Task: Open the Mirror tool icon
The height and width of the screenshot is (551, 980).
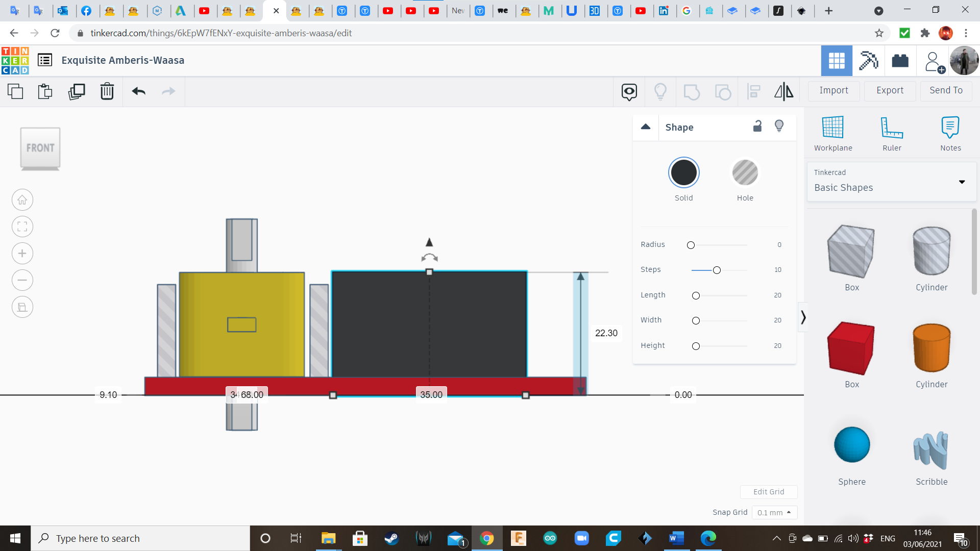Action: 783,91
